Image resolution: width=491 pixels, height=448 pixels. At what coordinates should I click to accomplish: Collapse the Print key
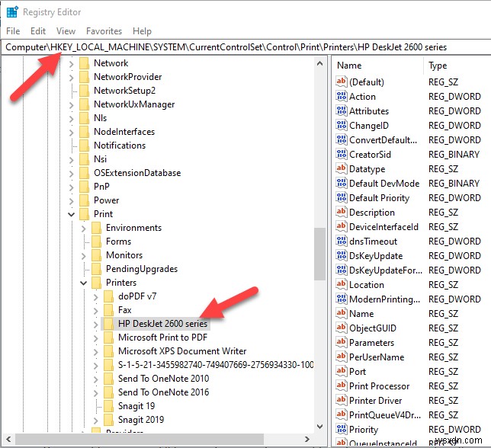tap(72, 215)
